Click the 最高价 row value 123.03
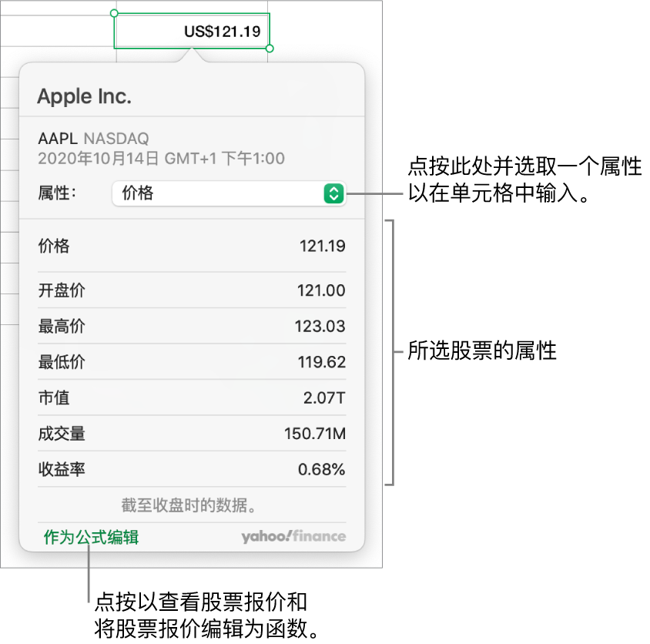The height and width of the screenshot is (644, 650). 320,327
